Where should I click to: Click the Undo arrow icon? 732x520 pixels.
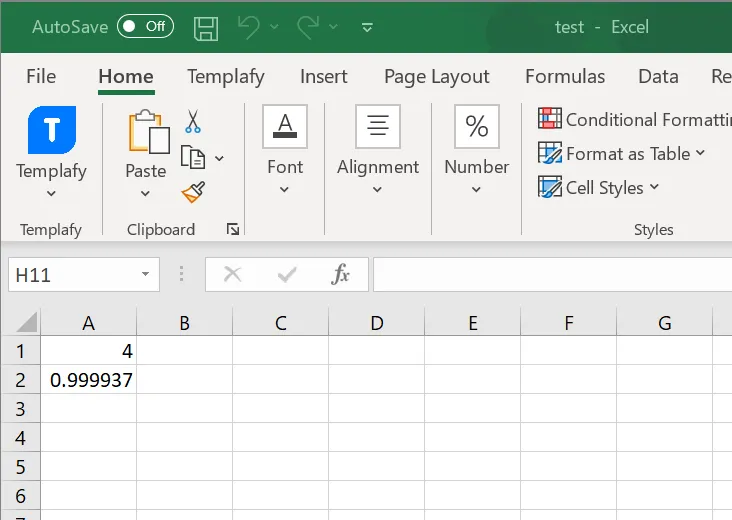[248, 27]
